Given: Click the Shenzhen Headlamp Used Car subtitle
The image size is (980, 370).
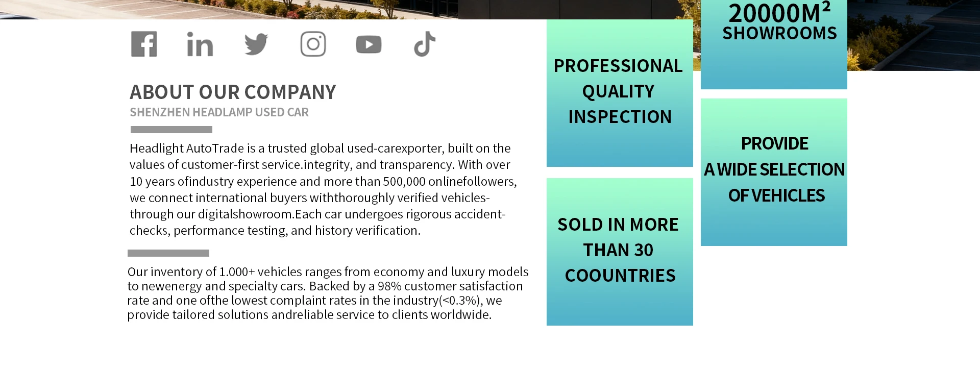Looking at the screenshot, I should [219, 112].
